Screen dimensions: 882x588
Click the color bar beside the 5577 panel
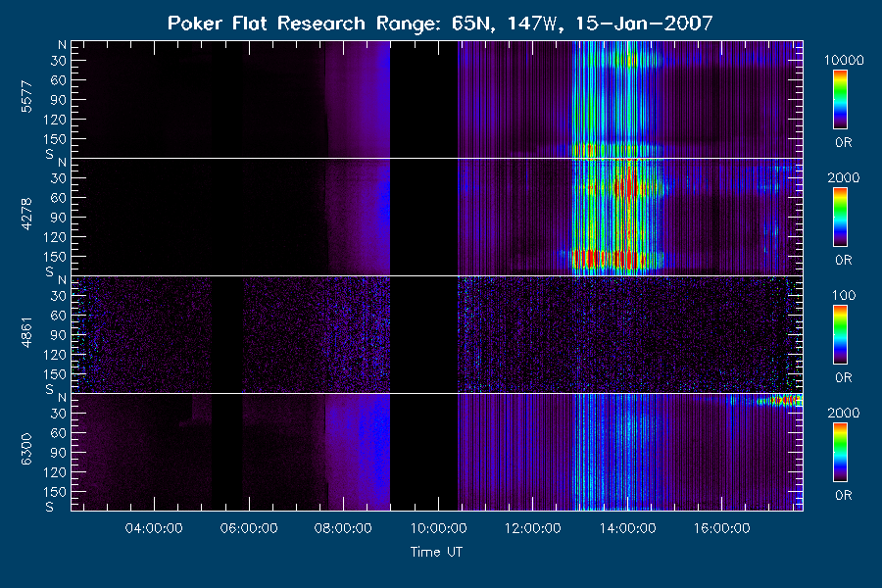tap(841, 100)
